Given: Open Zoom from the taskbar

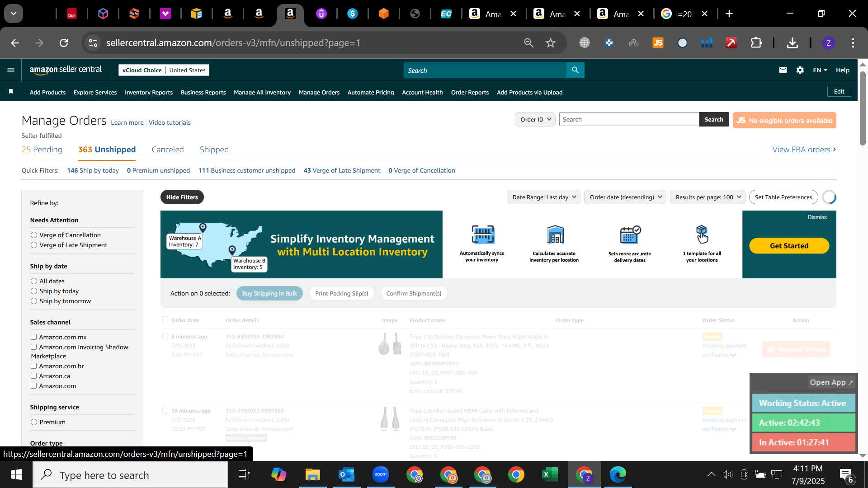Looking at the screenshot, I should point(381,474).
